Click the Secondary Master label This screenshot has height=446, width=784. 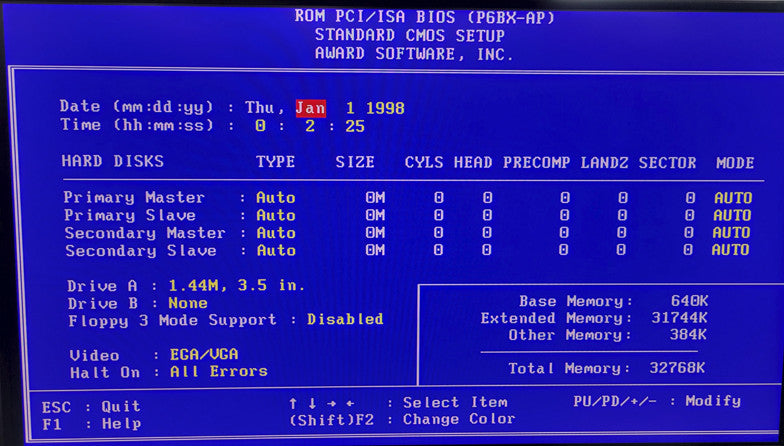pos(145,233)
